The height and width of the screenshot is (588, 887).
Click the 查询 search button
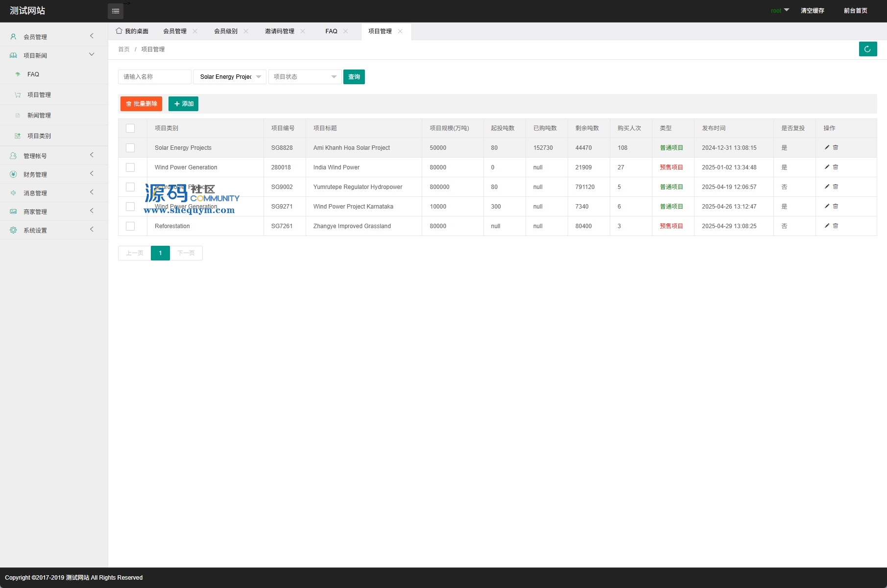tap(354, 77)
